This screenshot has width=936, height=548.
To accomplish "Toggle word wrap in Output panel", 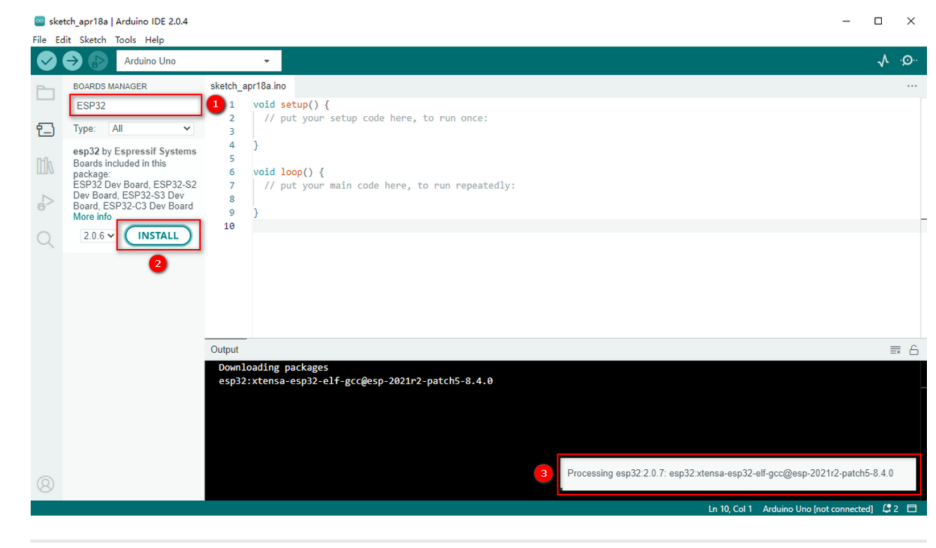I will [x=895, y=350].
